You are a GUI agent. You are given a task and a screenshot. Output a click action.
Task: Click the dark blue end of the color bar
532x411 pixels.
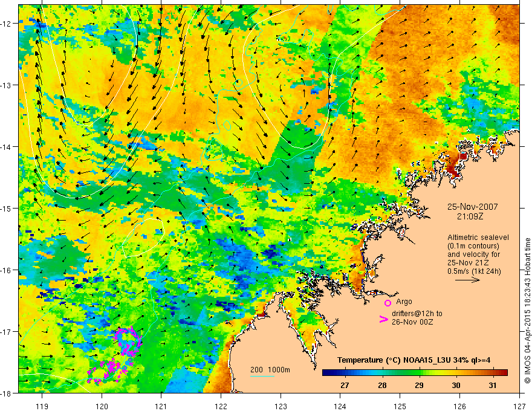pyautogui.click(x=326, y=372)
